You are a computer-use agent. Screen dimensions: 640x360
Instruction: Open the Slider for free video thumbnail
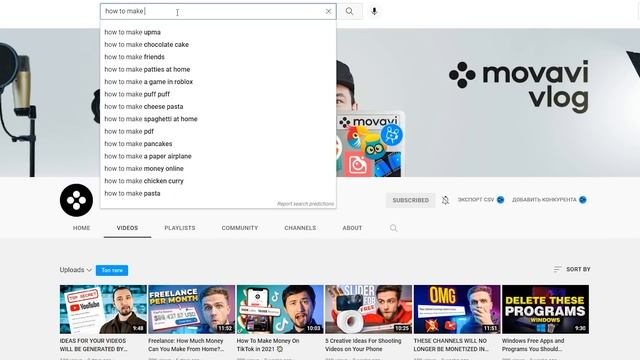369,309
